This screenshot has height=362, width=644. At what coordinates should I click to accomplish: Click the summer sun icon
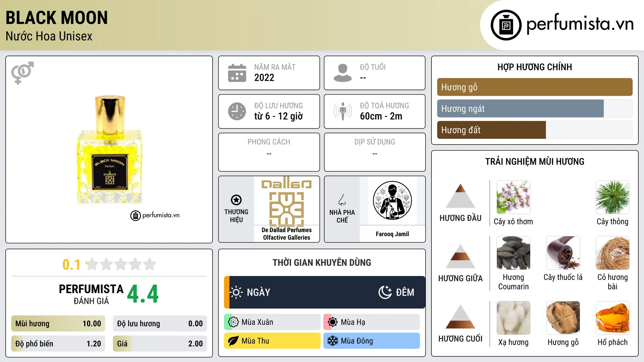(333, 322)
